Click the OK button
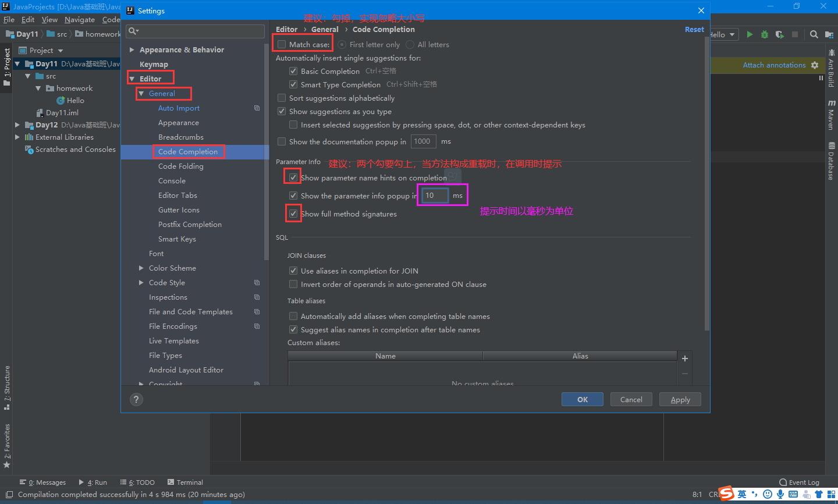 coord(583,399)
